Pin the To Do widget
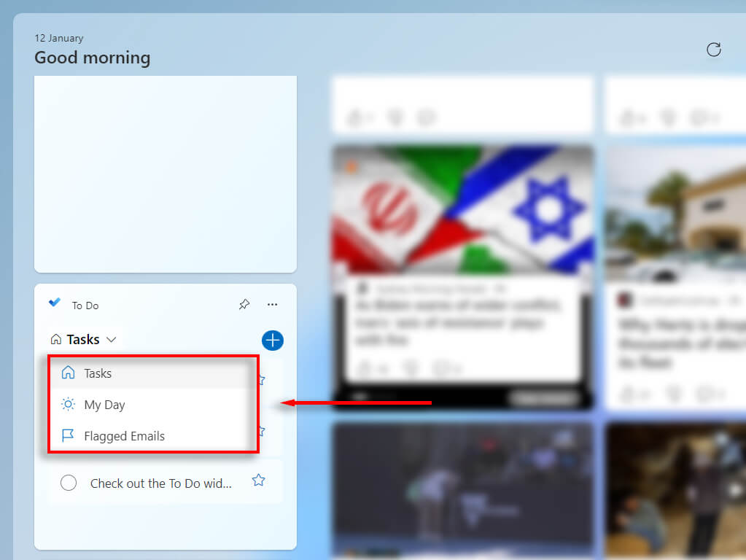This screenshot has width=746, height=560. click(244, 305)
